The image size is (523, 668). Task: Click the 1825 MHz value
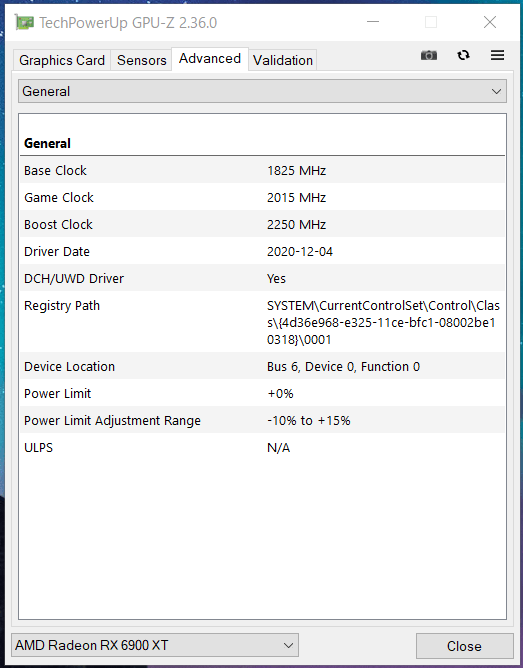click(x=296, y=170)
